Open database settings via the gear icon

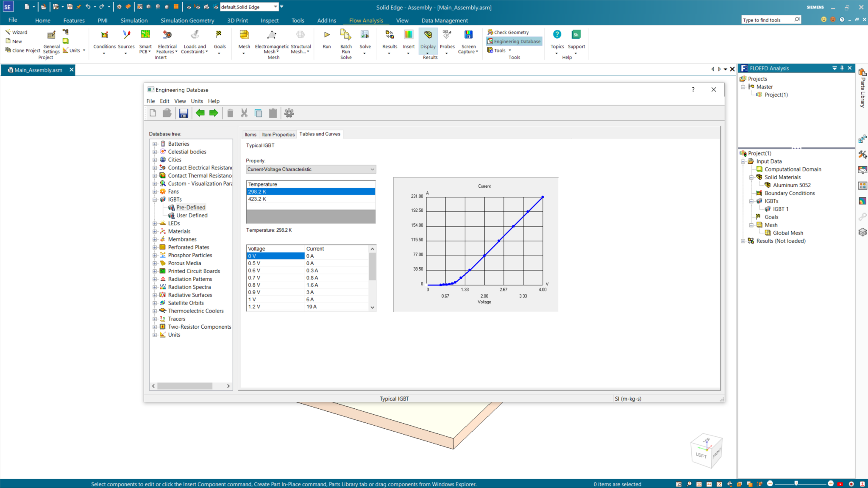pos(289,113)
